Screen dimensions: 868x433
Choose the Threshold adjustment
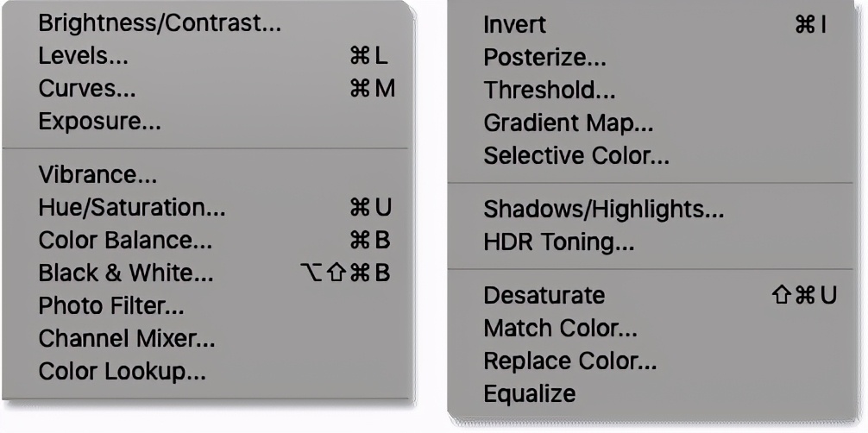[550, 91]
